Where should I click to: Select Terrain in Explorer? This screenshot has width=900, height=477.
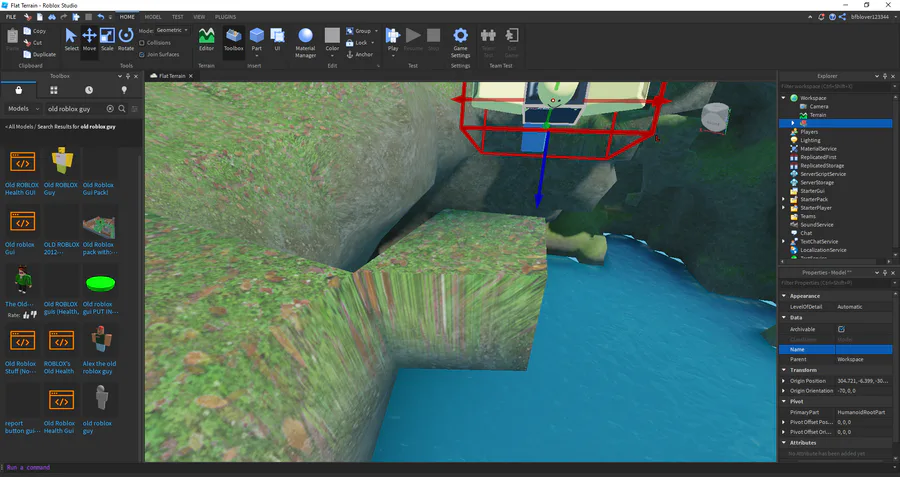[817, 115]
